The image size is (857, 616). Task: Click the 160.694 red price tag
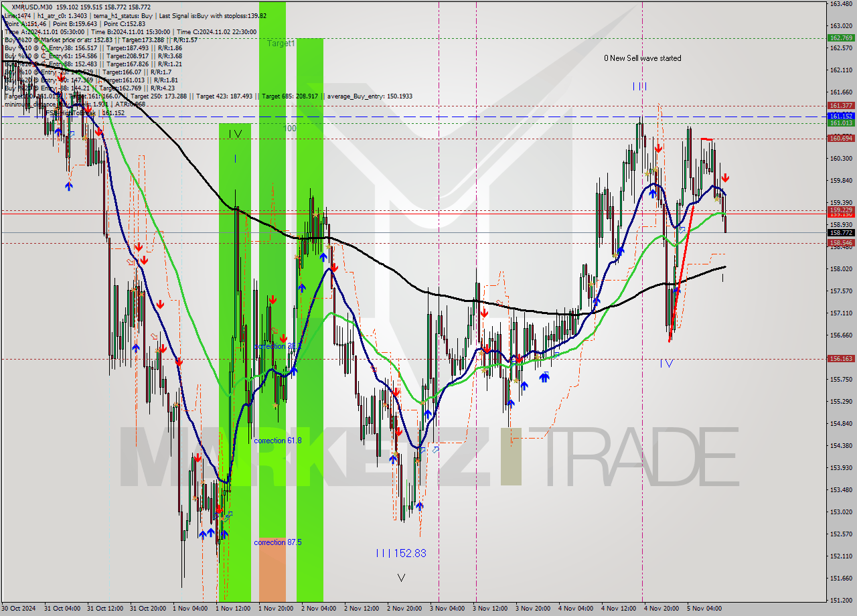pyautogui.click(x=840, y=138)
